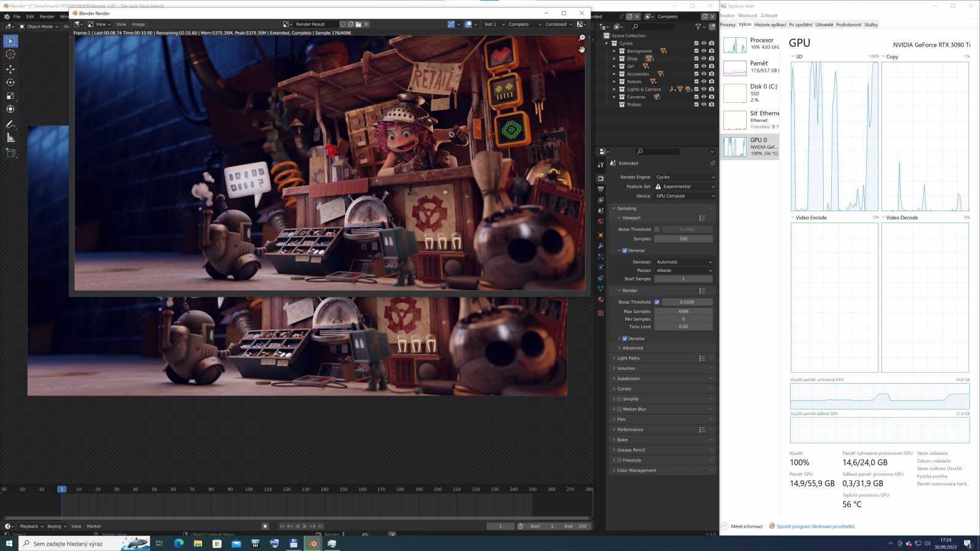Open the Modifier properties tab

pyautogui.click(x=601, y=246)
